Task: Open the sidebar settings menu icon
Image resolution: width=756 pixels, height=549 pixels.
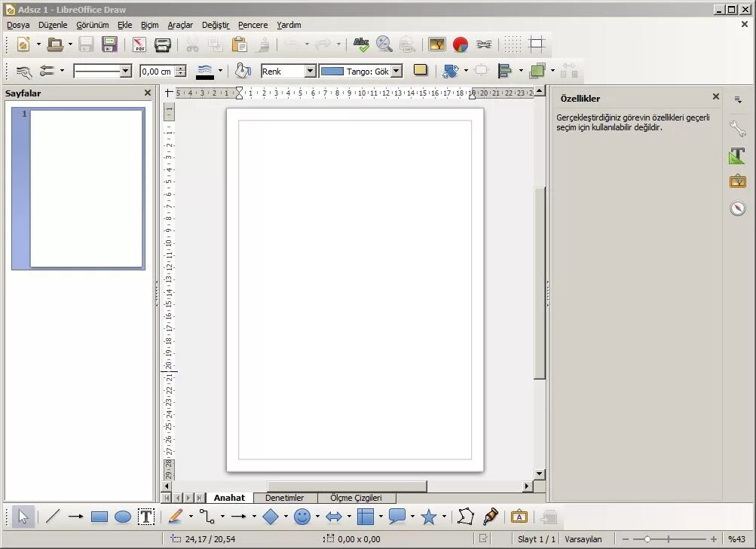Action: coord(738,99)
